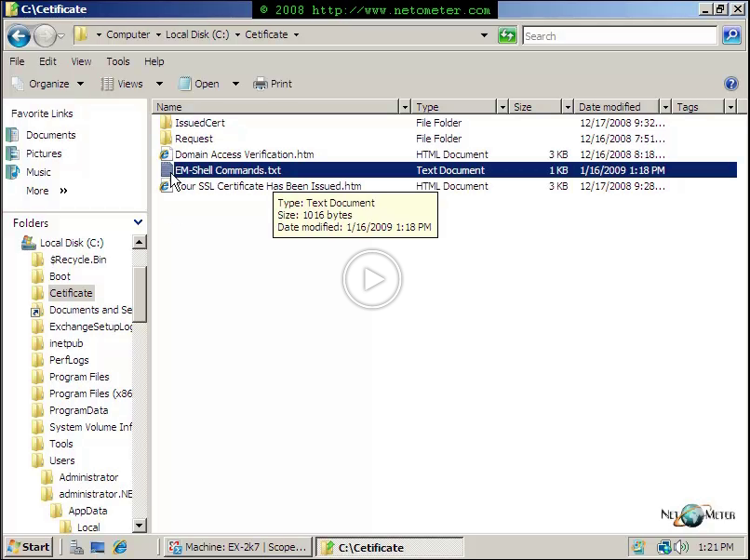Open the address bar history dropdown
750x560 pixels.
pyautogui.click(x=484, y=35)
